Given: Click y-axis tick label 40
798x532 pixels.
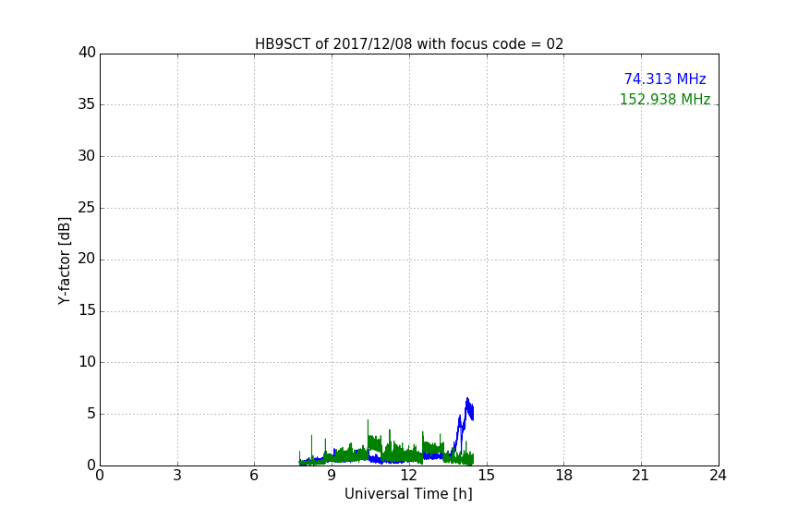Looking at the screenshot, I should [x=87, y=53].
